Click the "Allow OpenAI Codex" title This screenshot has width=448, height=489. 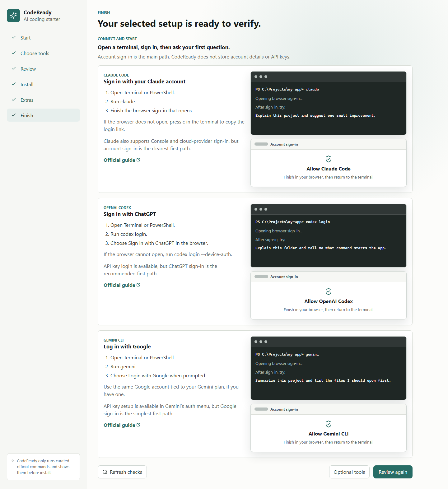pos(329,301)
